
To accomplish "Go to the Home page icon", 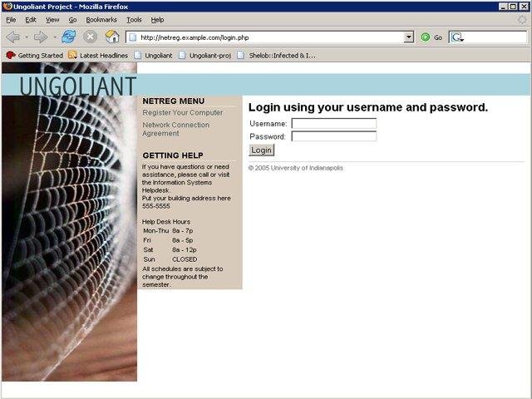I will 112,37.
